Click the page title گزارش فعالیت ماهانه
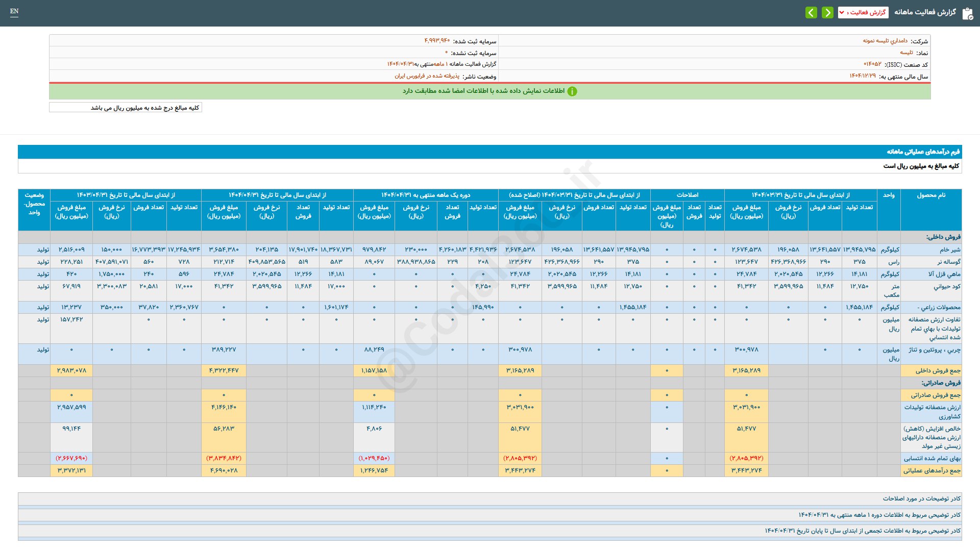The width and height of the screenshot is (980, 551). click(925, 12)
